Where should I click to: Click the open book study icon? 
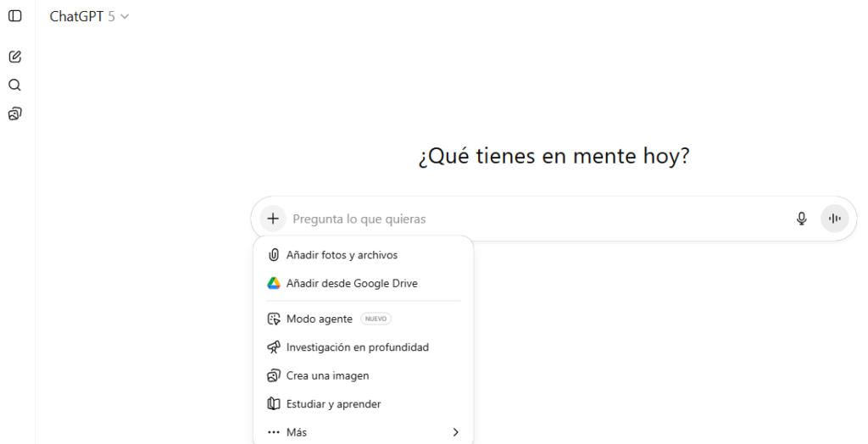pyautogui.click(x=274, y=404)
